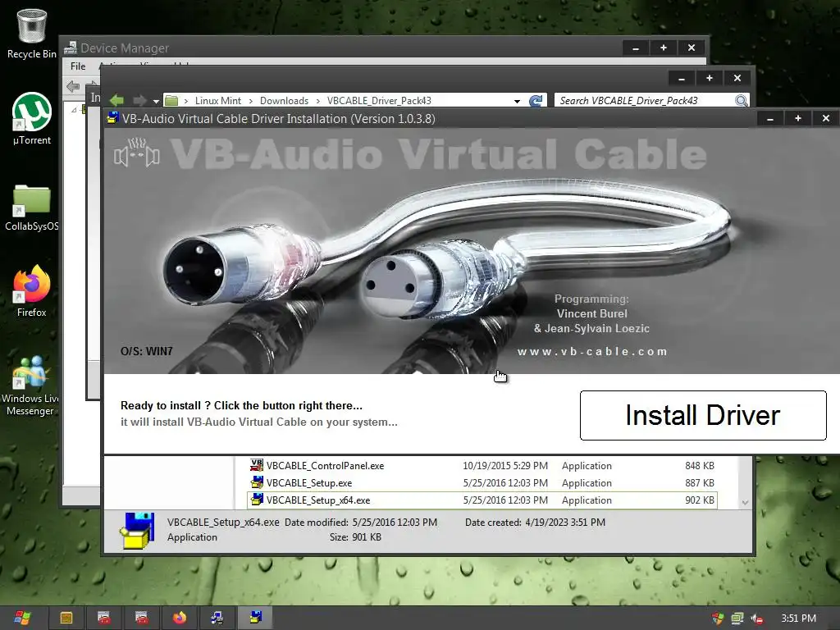Click VBCABLE_Setup.exe file icon
840x630 pixels.
coord(257,482)
